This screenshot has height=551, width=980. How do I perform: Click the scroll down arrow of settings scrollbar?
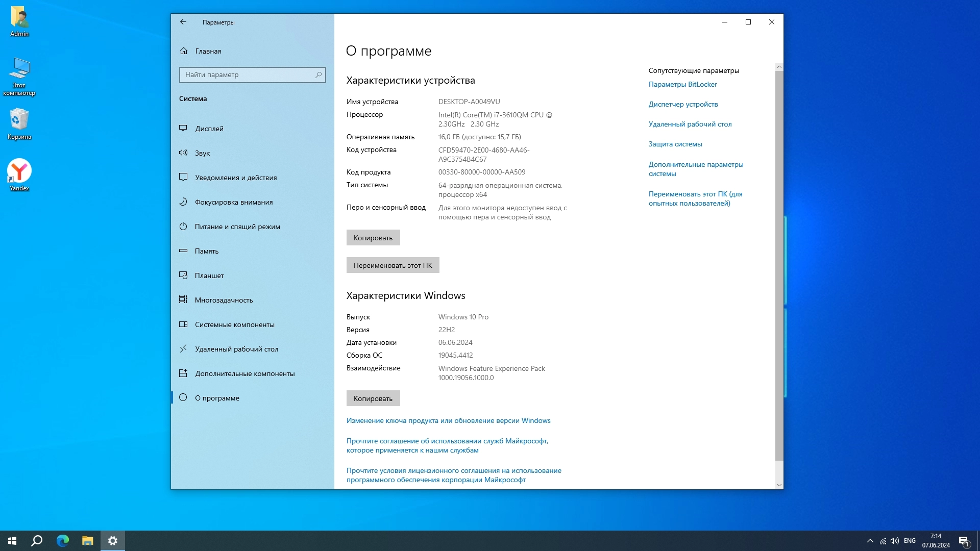pos(779,485)
